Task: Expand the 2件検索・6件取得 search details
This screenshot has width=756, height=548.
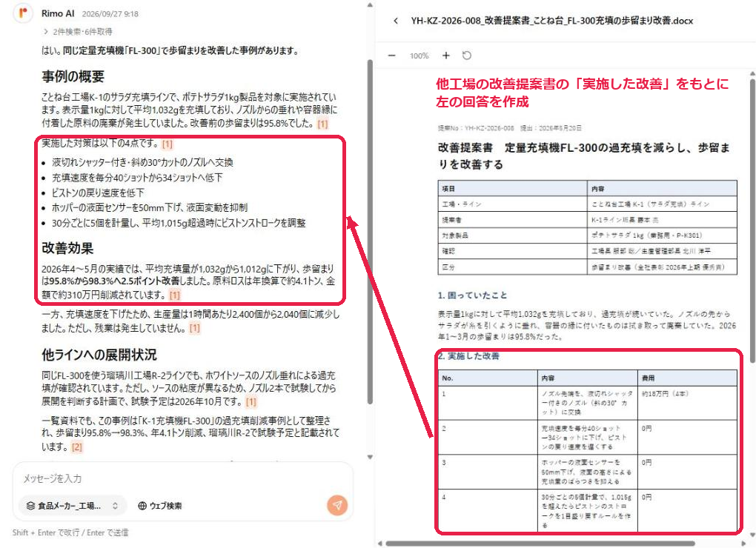Action: point(77,32)
